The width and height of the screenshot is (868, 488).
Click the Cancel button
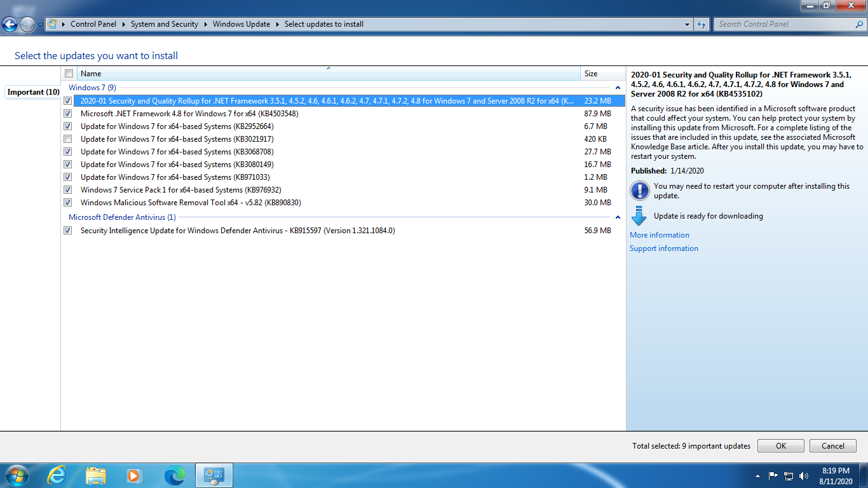pyautogui.click(x=833, y=446)
